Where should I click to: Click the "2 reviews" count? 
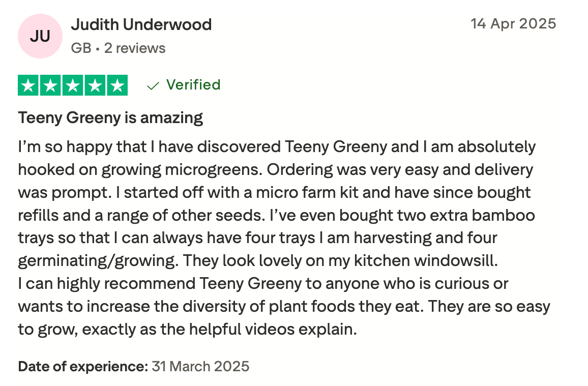pyautogui.click(x=135, y=48)
